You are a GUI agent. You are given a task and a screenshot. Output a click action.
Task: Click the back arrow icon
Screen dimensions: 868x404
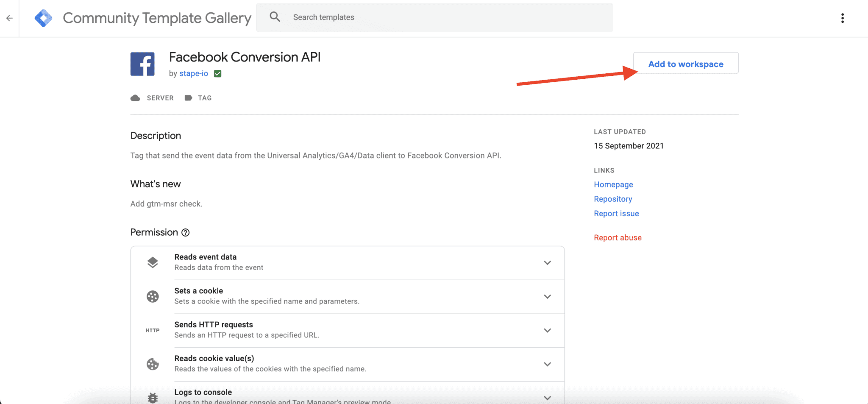click(9, 18)
